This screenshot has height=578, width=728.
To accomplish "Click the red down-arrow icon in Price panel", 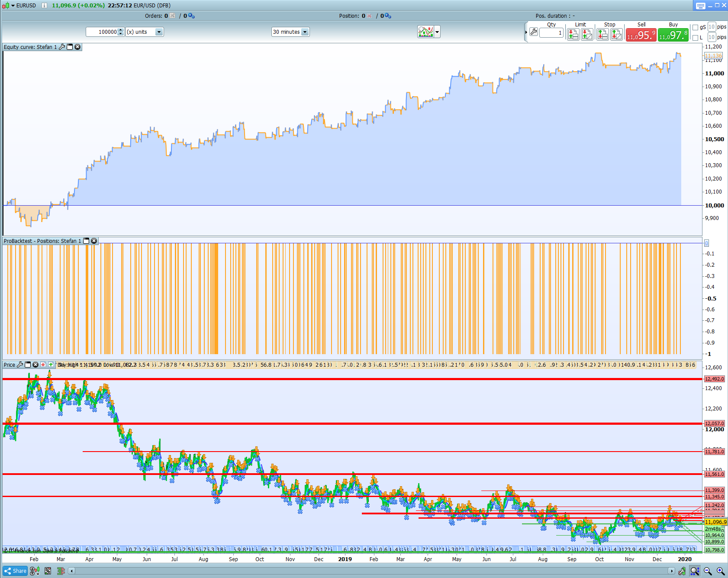I will coord(43,365).
